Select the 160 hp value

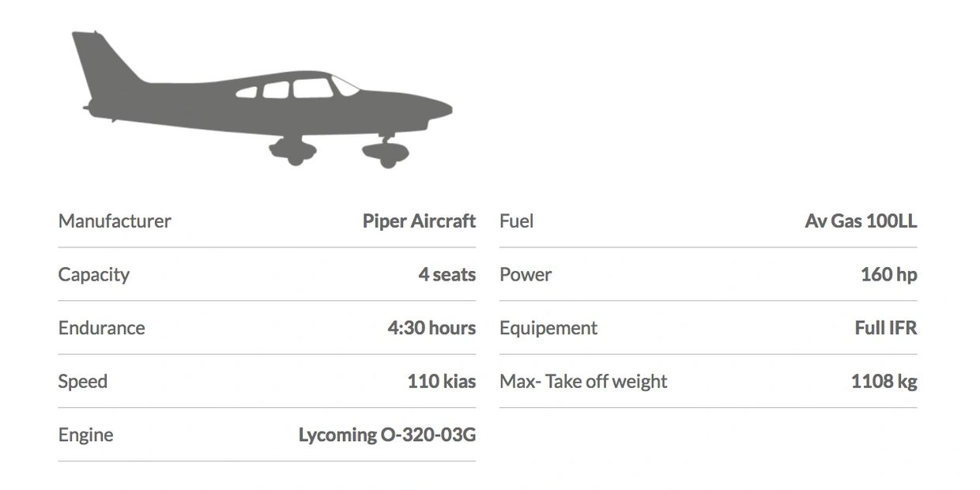(x=888, y=275)
